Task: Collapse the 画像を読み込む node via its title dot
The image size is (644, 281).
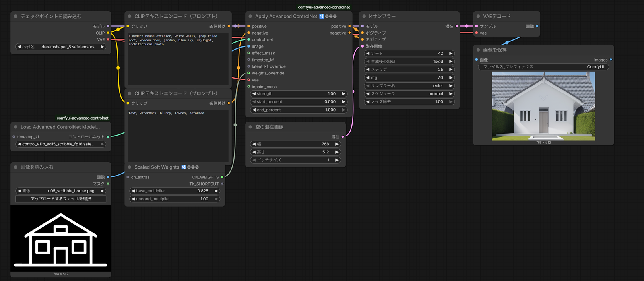Action: pos(16,167)
